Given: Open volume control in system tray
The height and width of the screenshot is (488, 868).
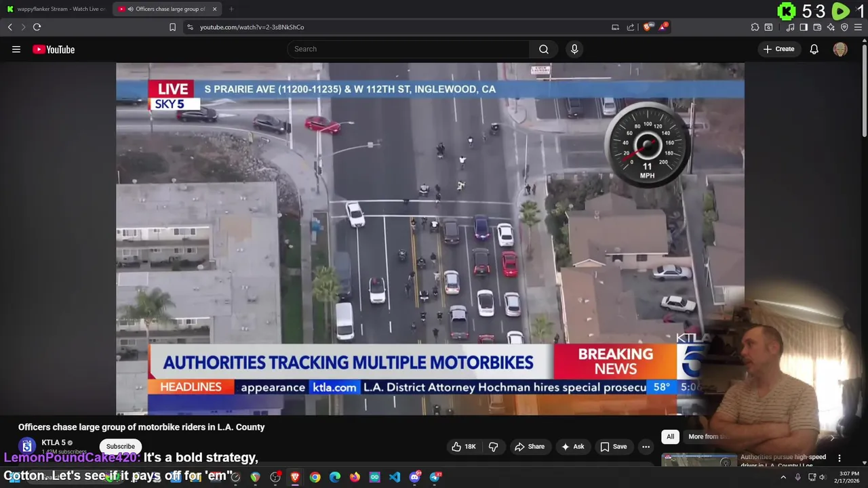Looking at the screenshot, I should (x=824, y=477).
